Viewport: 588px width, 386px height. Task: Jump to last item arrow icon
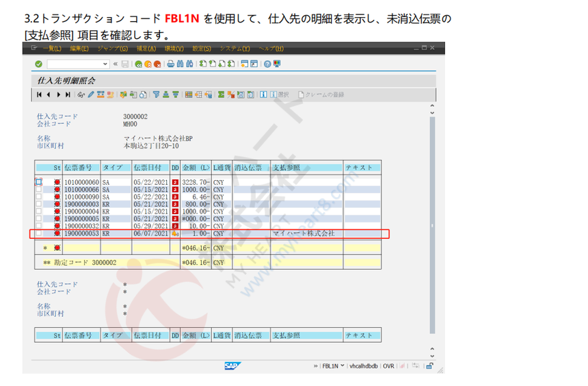(x=68, y=94)
